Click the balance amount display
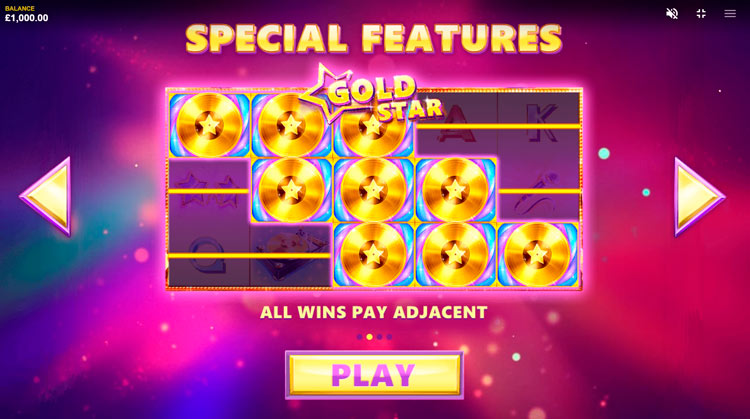750x419 pixels. [27, 18]
